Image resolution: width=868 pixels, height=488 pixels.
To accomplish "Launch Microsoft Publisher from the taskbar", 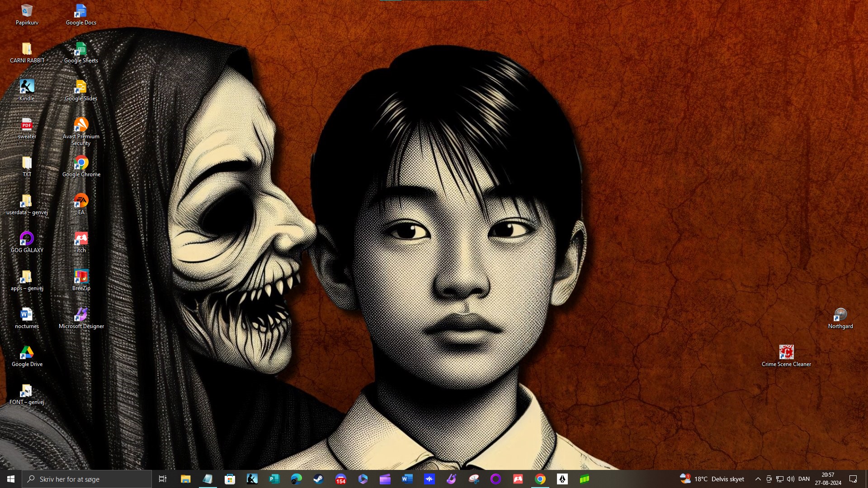I will click(x=274, y=479).
